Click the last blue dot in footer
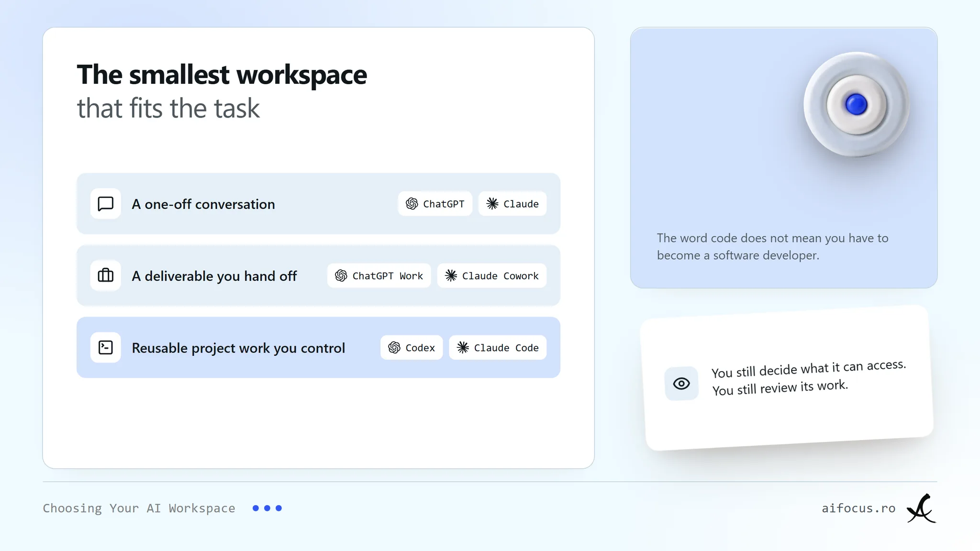The image size is (980, 551). coord(278,508)
